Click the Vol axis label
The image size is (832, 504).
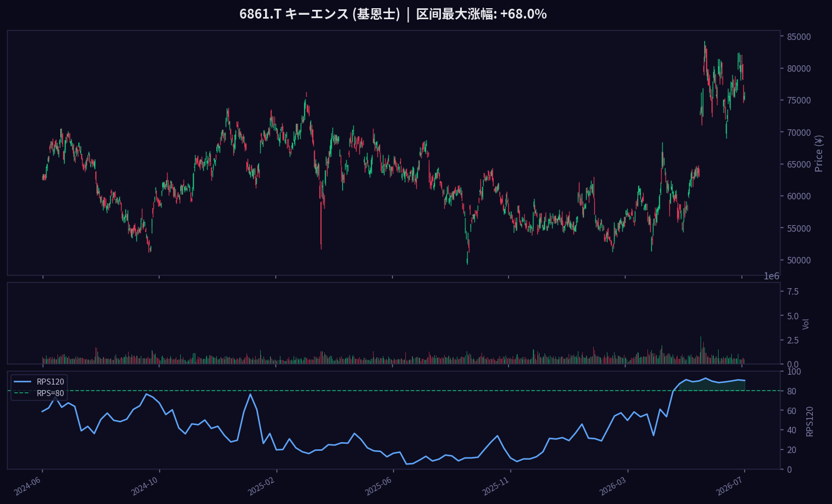(806, 324)
